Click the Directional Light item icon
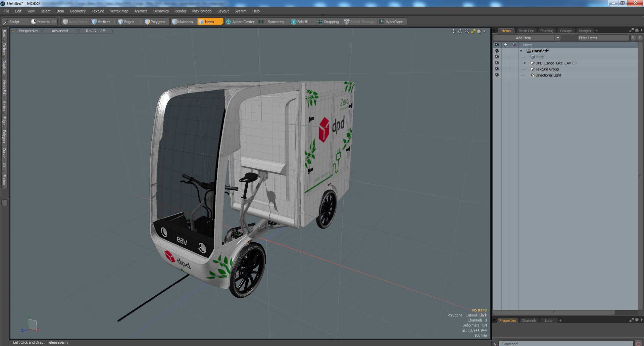 pyautogui.click(x=532, y=75)
